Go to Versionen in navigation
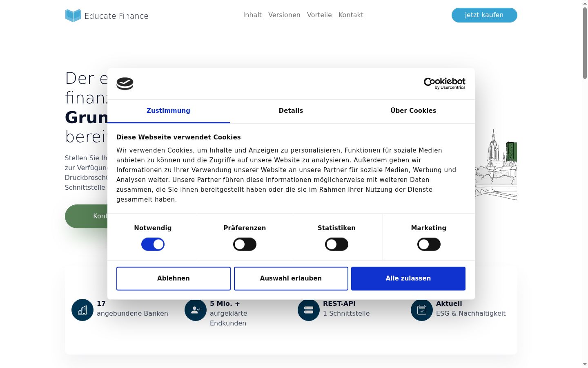The image size is (588, 368). 284,15
